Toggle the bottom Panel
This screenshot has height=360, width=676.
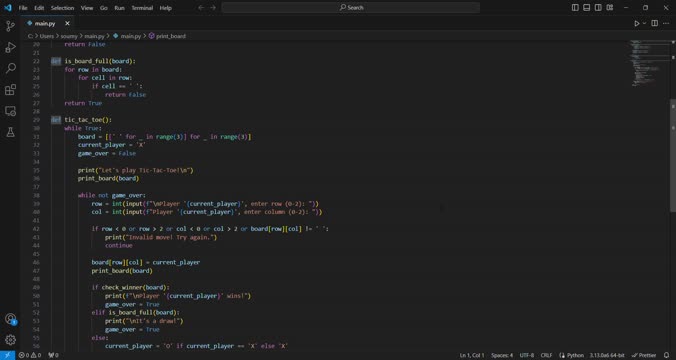coord(587,8)
